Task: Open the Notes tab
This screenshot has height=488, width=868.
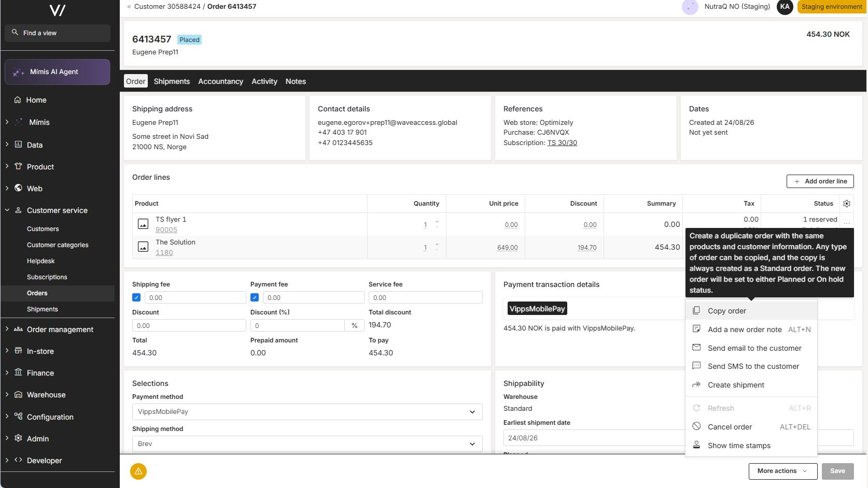Action: tap(296, 81)
